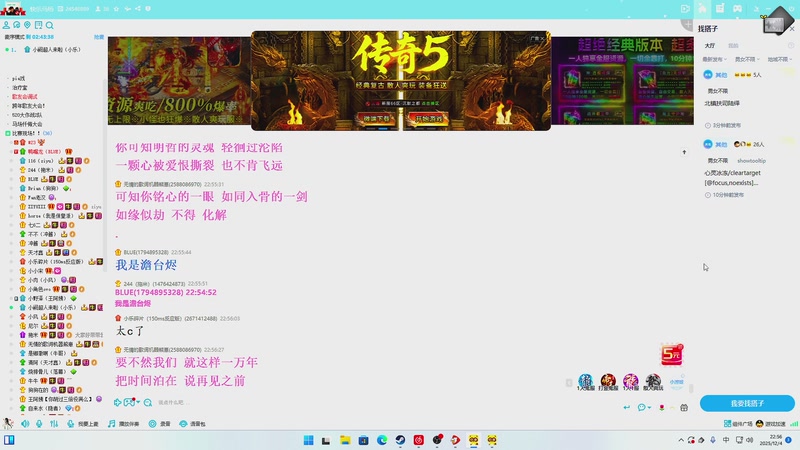This screenshot has width=800, height=450.
Task: Click the recording circle icon in bottom bar
Action: click(152, 423)
